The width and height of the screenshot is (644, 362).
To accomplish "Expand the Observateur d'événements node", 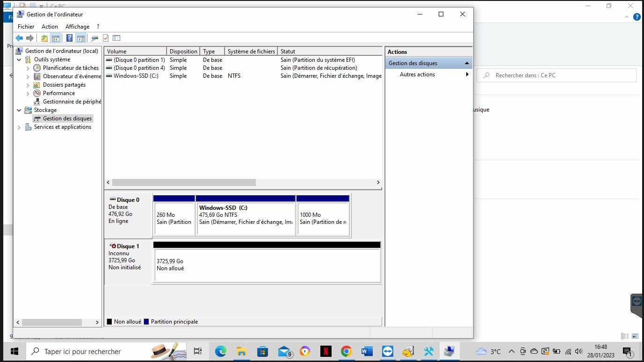I will tap(28, 76).
